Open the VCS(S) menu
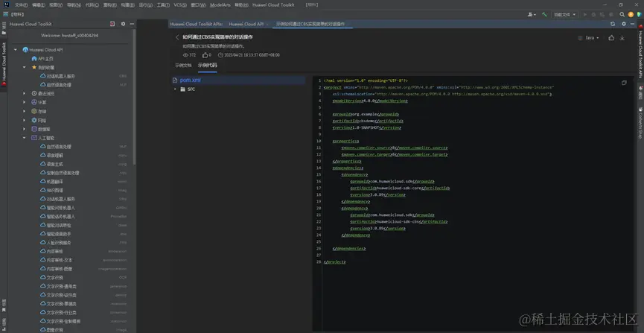This screenshot has width=644, height=333. click(x=180, y=5)
